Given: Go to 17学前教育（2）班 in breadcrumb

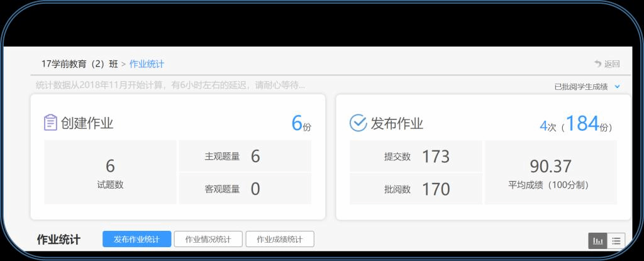Looking at the screenshot, I should pos(79,64).
